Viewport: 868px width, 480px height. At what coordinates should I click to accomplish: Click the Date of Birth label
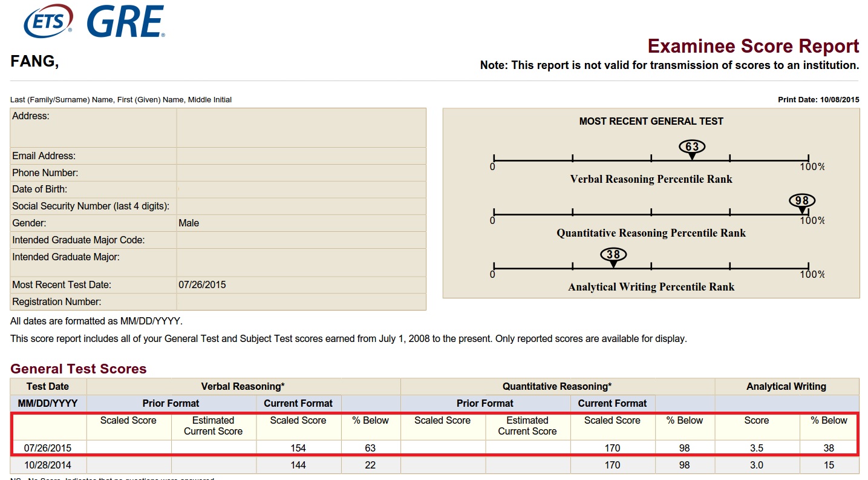click(x=40, y=189)
